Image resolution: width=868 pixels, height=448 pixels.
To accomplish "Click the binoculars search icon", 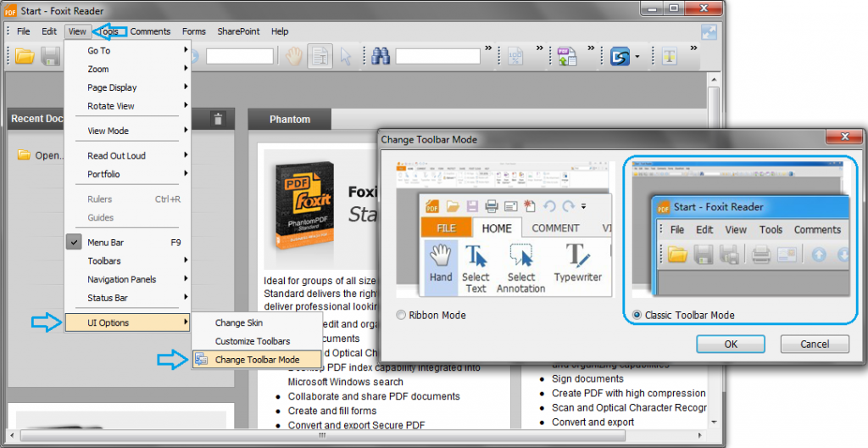I will pos(381,56).
